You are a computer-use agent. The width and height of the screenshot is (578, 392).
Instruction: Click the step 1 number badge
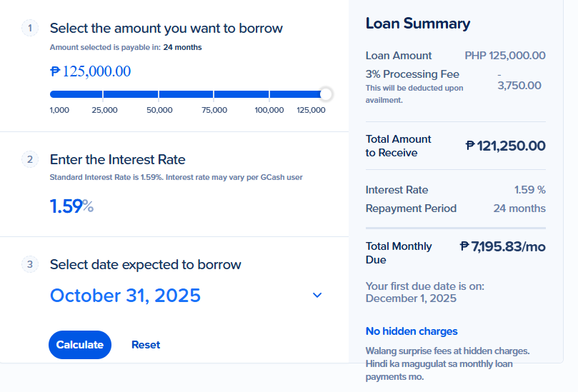point(30,28)
